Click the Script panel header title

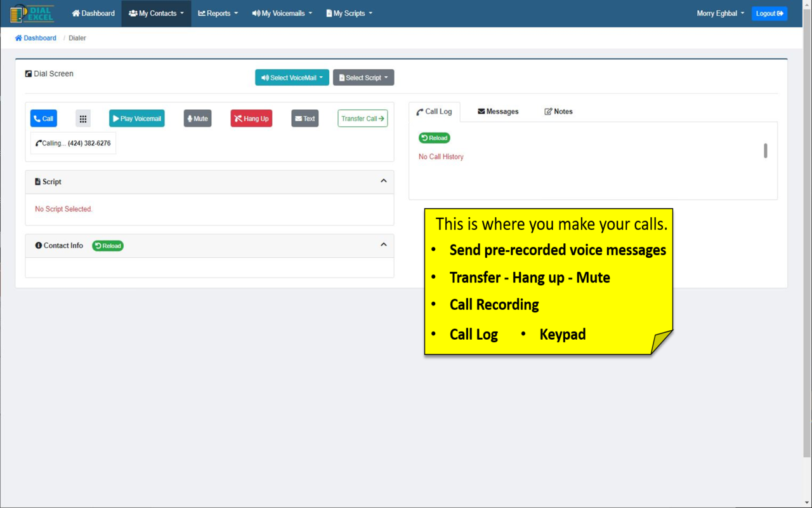[x=48, y=182]
